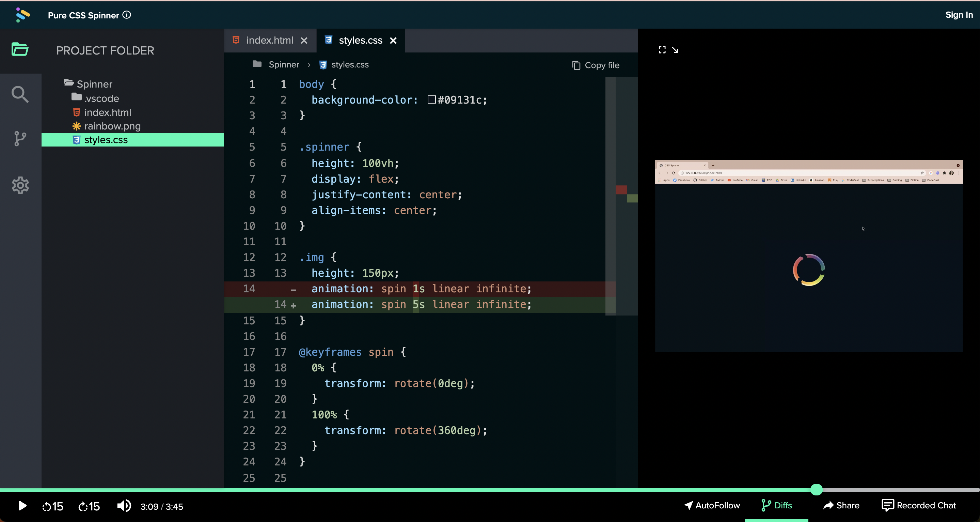This screenshot has width=980, height=522.
Task: Close the styles.css tab
Action: point(393,40)
